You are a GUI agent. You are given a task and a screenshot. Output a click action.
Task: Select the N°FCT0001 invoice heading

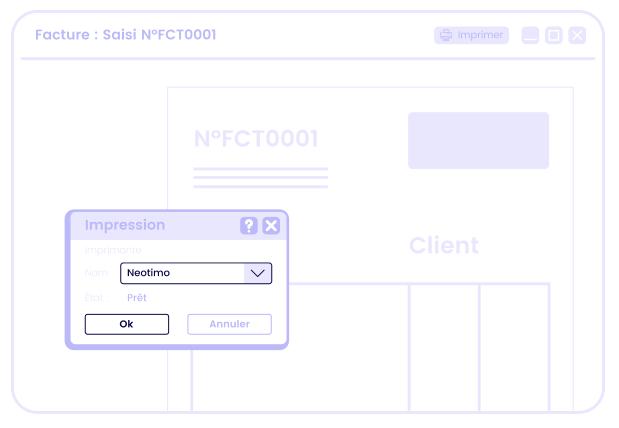[x=256, y=139]
